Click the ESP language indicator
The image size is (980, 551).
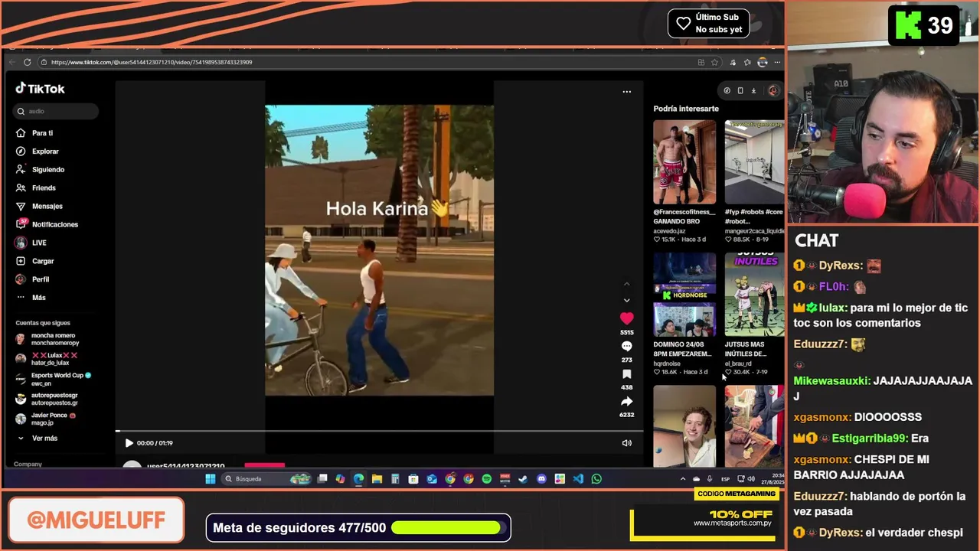pos(724,479)
